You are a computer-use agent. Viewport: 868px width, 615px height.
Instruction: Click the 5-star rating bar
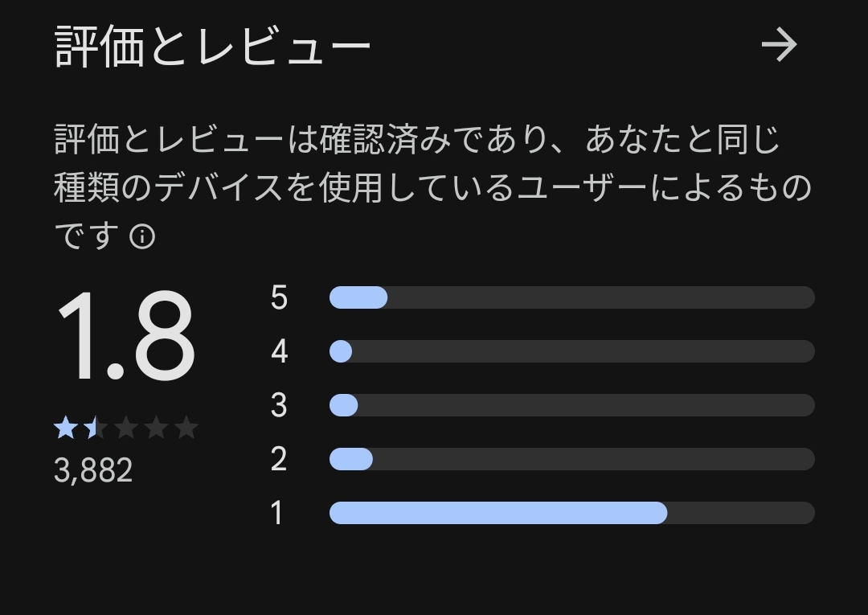(572, 297)
